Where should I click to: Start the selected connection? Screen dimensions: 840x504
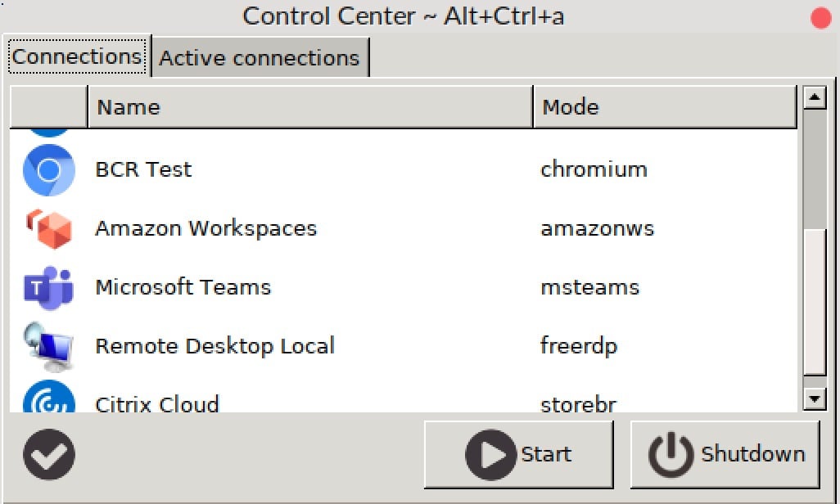(518, 454)
